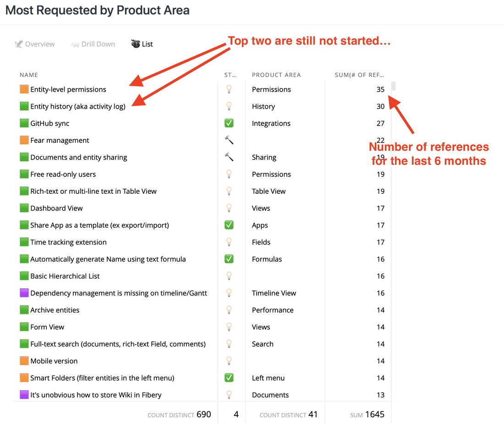Click the hammer icon for Documents and entity sharing
The height and width of the screenshot is (432, 504).
point(229,157)
